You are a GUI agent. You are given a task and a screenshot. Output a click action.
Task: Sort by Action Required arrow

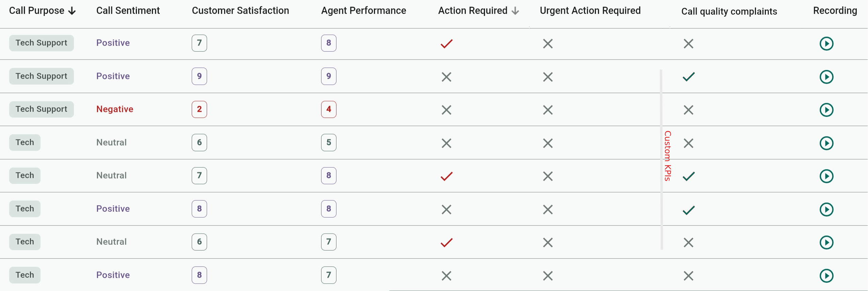[515, 11]
